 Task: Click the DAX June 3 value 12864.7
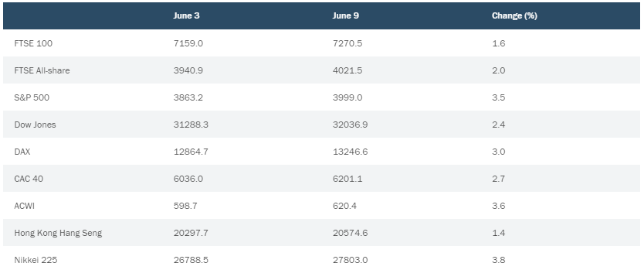pyautogui.click(x=191, y=152)
